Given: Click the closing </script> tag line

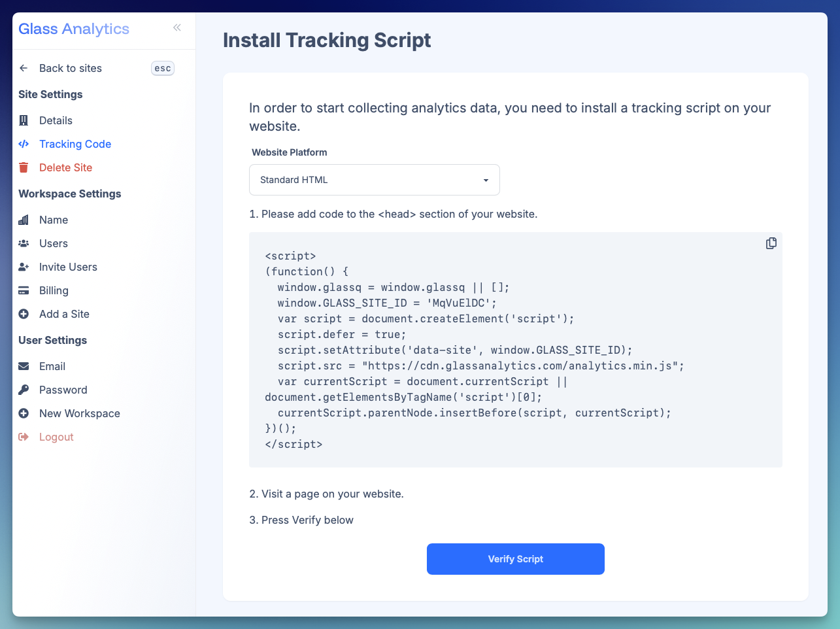Looking at the screenshot, I should click(294, 444).
